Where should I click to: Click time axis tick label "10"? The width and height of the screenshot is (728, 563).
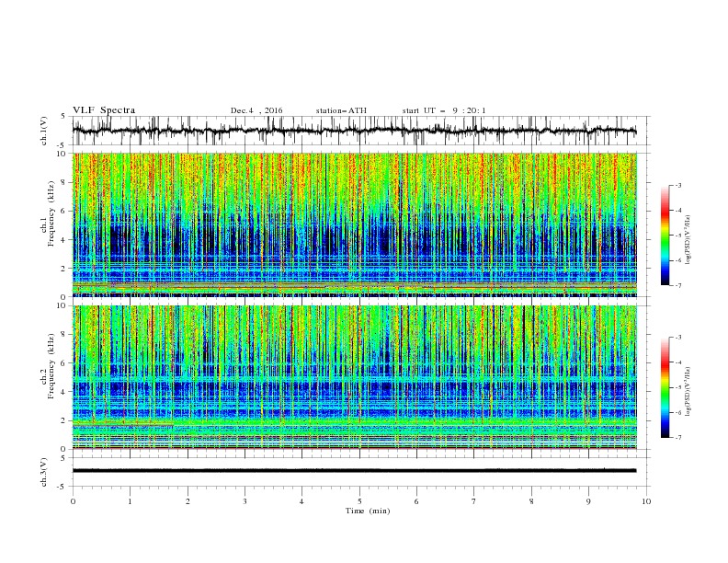[x=646, y=501]
